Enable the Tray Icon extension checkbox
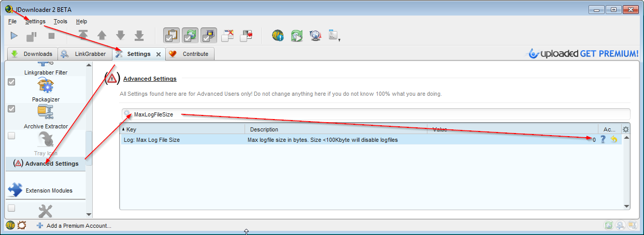Image resolution: width=644 pixels, height=235 pixels. pyautogui.click(x=11, y=136)
